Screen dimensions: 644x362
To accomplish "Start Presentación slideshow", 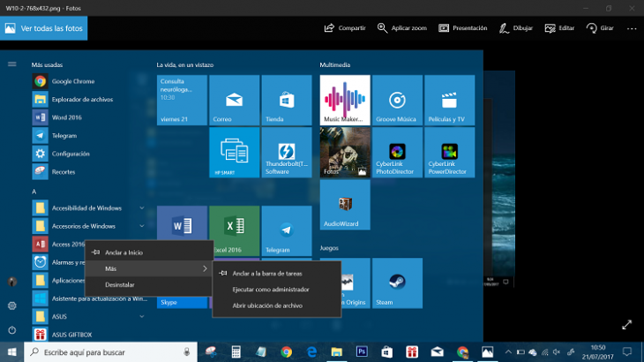I will [x=462, y=28].
